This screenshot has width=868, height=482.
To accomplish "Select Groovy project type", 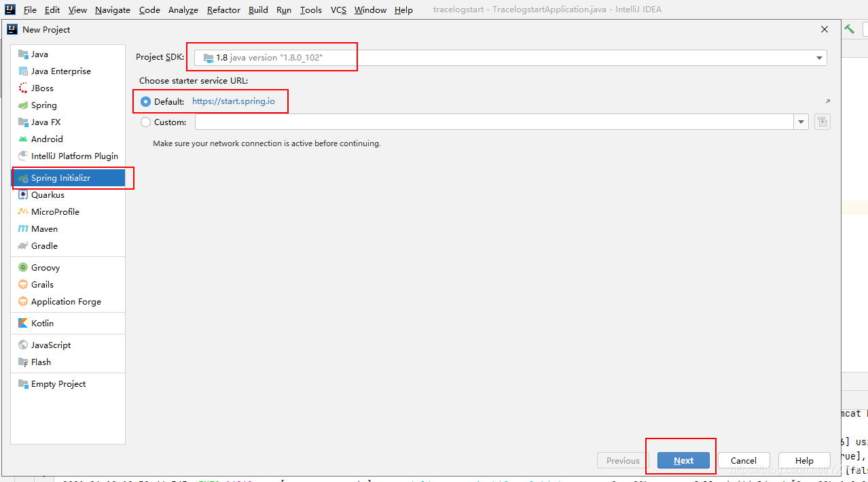I will pos(68,267).
